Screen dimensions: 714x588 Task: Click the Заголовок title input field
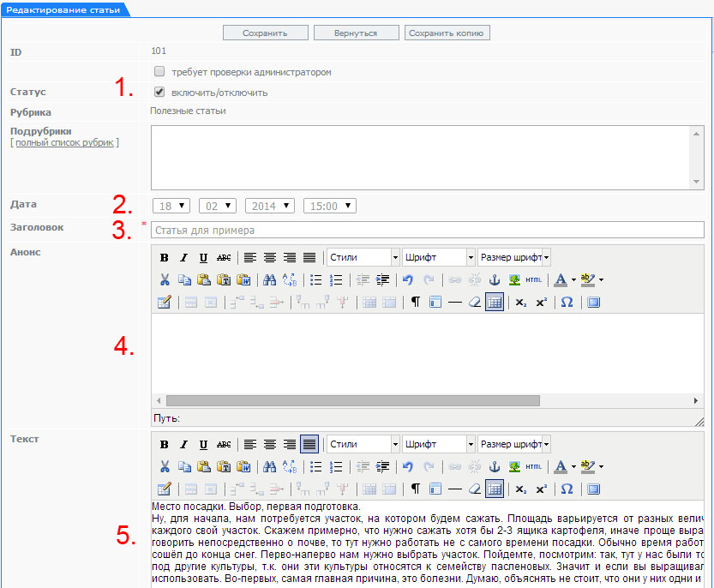(x=427, y=230)
